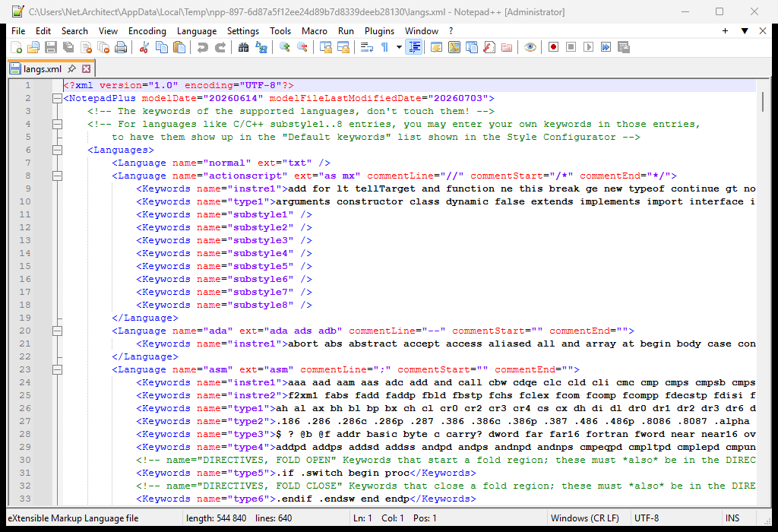
Task: Toggle synchronized horizontal scrolling
Action: tap(343, 47)
